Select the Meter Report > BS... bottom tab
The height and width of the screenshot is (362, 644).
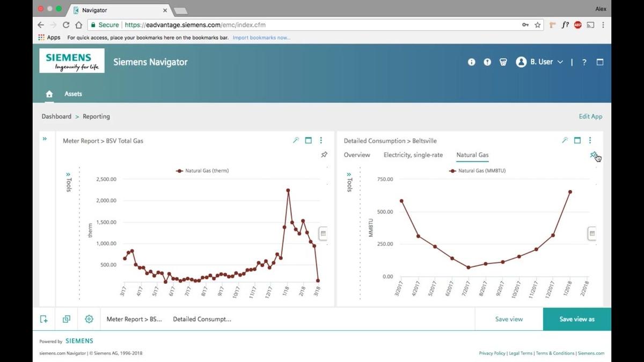point(134,319)
